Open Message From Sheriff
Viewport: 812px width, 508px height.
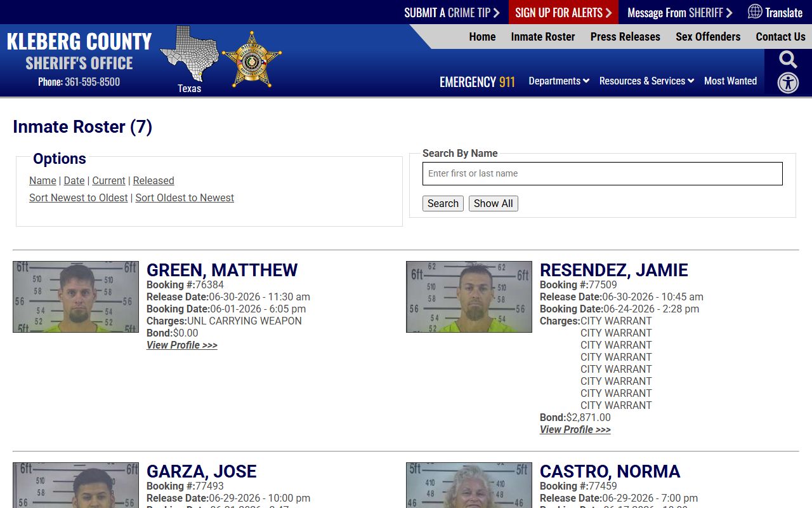(680, 13)
